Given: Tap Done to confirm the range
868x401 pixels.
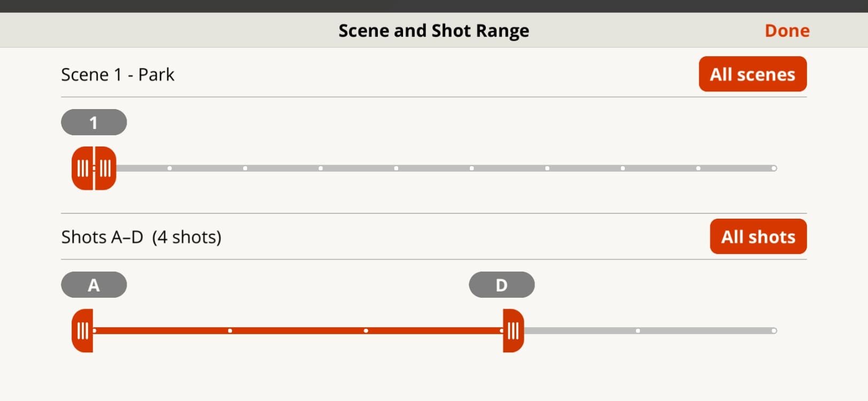Looking at the screenshot, I should [787, 30].
